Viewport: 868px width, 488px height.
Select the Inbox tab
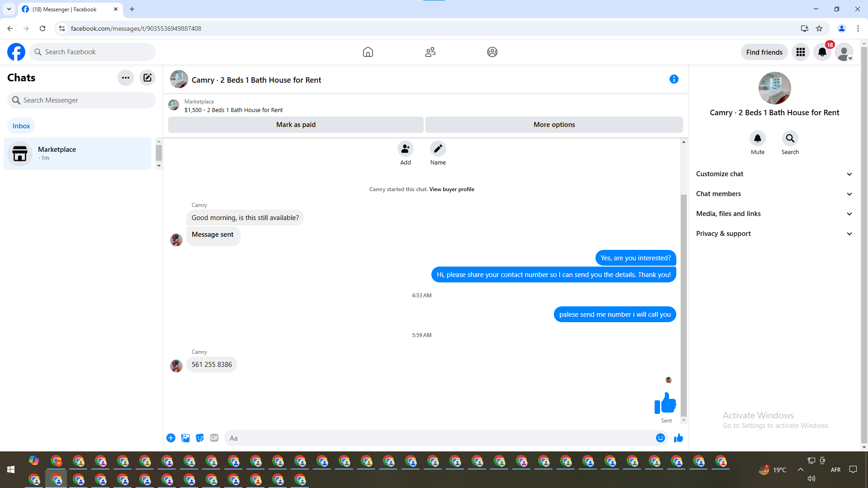click(x=21, y=126)
